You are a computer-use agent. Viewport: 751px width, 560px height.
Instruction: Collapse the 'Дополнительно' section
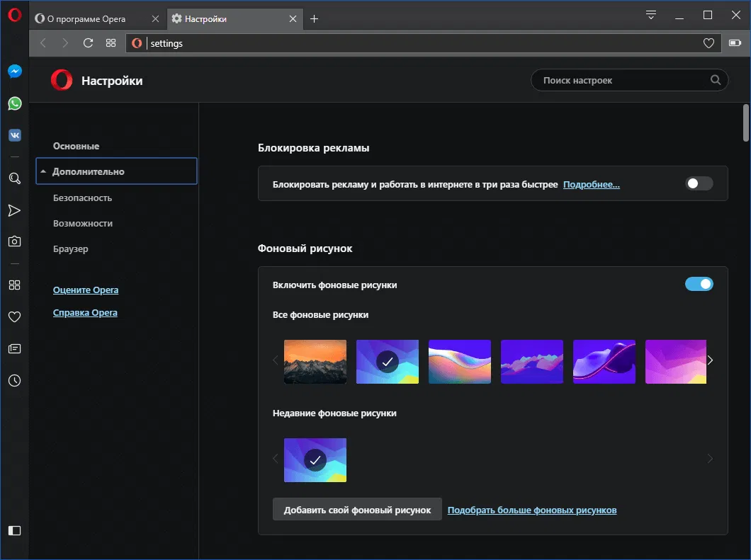point(116,171)
